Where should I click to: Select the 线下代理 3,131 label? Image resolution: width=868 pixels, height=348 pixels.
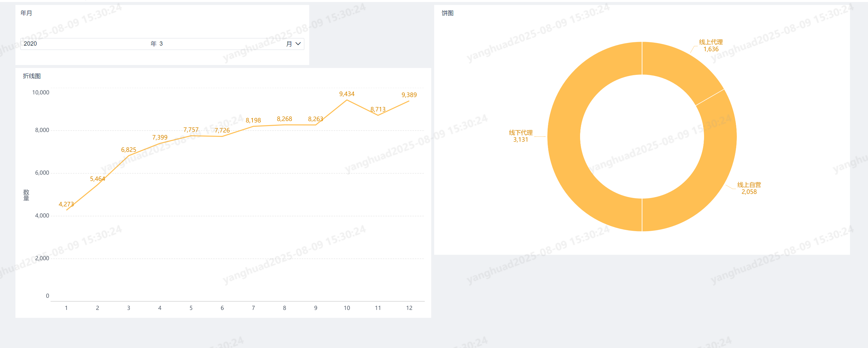point(521,136)
